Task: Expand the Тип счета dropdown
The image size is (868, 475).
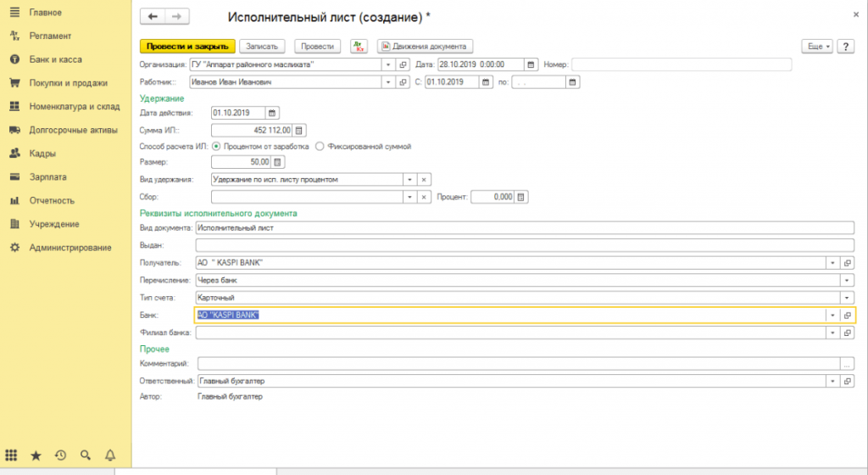Action: (847, 298)
